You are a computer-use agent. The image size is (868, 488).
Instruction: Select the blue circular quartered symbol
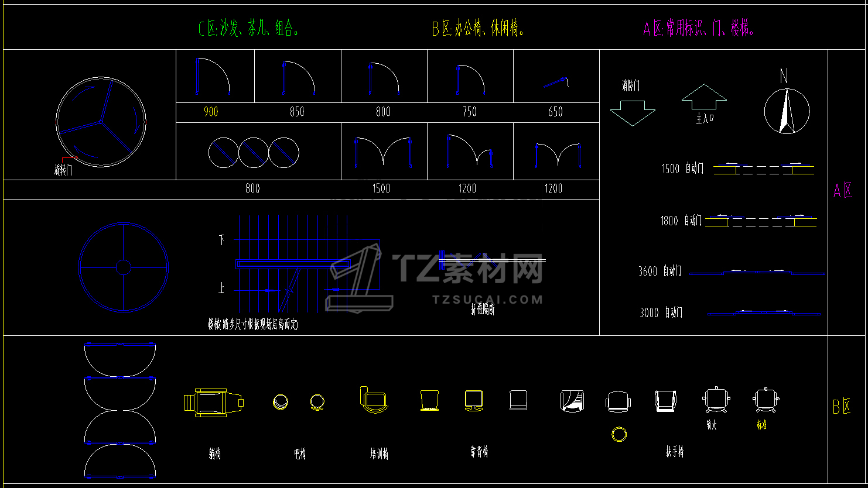[x=124, y=267]
